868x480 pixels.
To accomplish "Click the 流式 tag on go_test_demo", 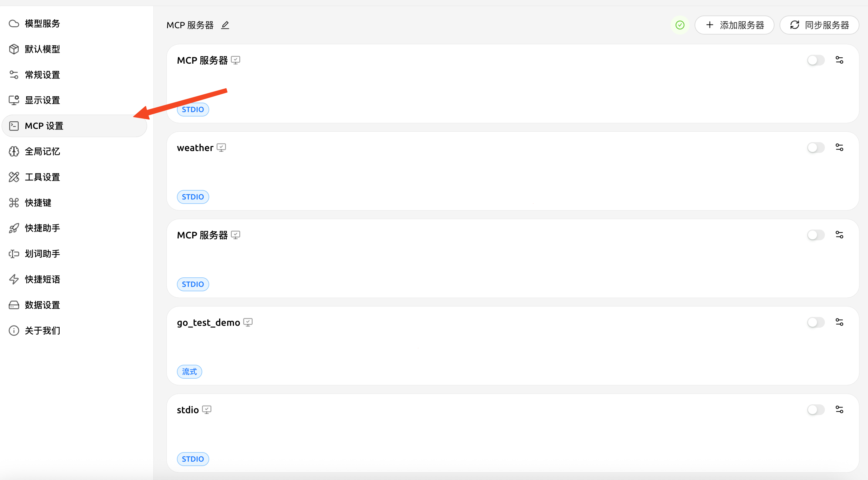I will pyautogui.click(x=189, y=372).
